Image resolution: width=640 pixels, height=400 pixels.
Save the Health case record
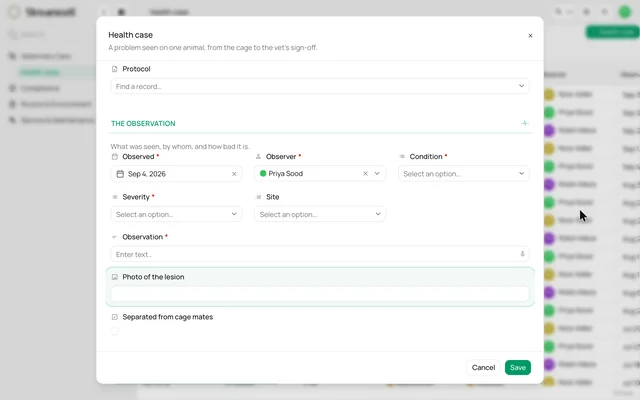tap(518, 367)
